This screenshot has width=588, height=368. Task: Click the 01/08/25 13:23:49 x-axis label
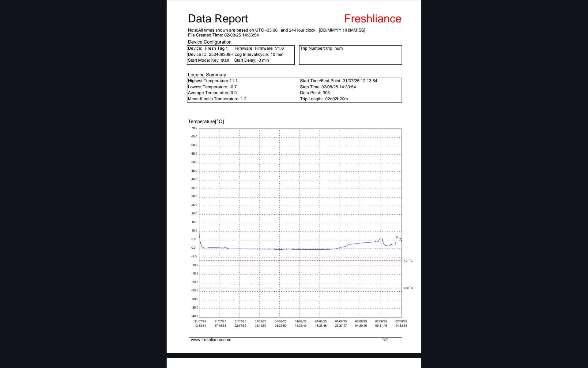[300, 324]
